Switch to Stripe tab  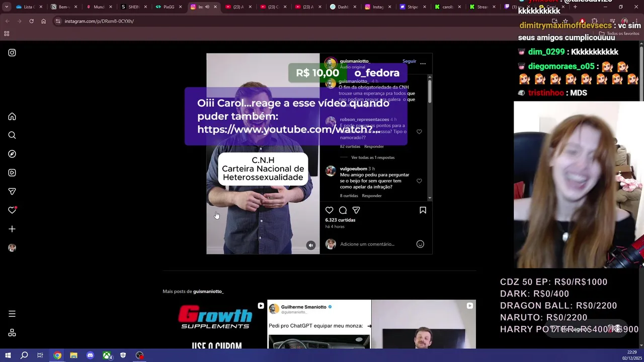click(x=412, y=7)
